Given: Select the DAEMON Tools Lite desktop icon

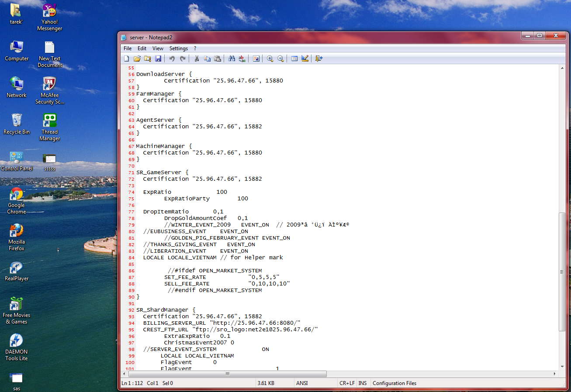Looking at the screenshot, I should (x=17, y=347).
